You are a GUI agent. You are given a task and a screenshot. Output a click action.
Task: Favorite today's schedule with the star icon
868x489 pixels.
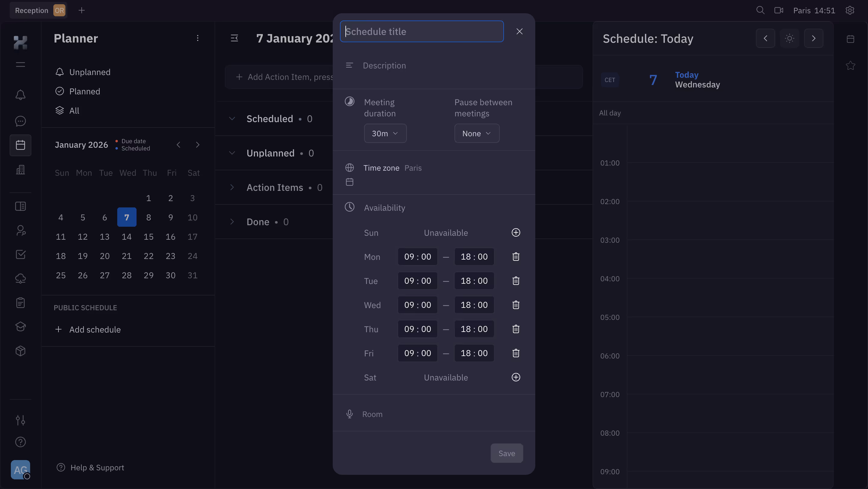point(851,65)
